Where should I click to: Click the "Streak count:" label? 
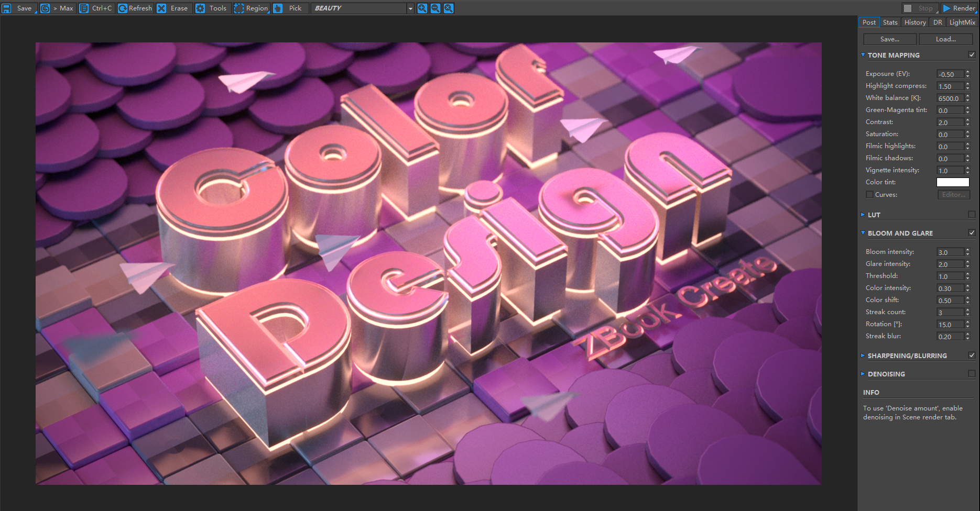click(886, 312)
